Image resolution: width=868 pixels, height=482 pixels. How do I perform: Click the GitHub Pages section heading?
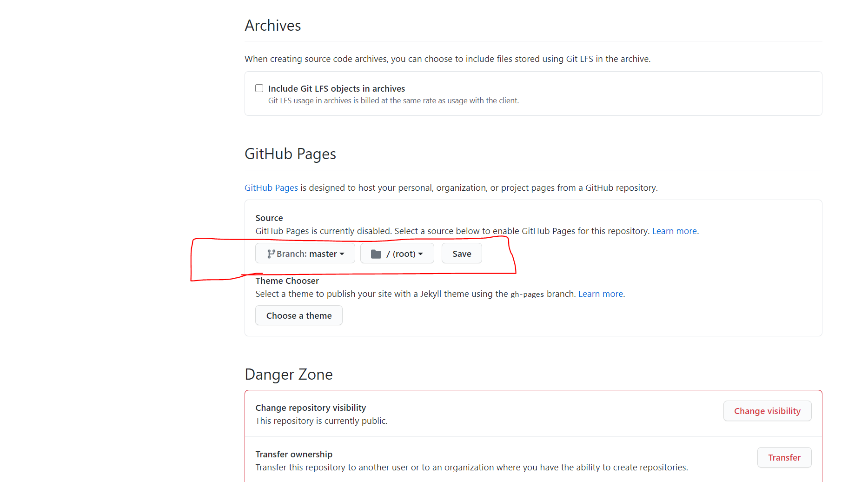[x=290, y=154]
